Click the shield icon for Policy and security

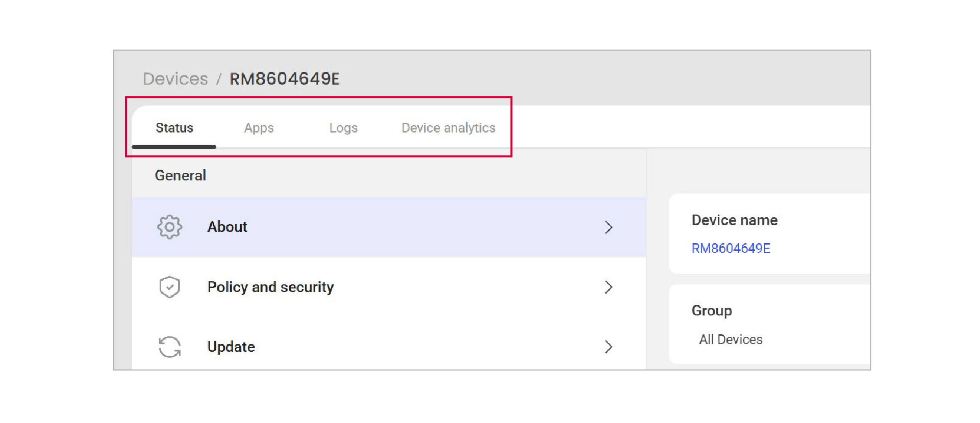point(169,287)
